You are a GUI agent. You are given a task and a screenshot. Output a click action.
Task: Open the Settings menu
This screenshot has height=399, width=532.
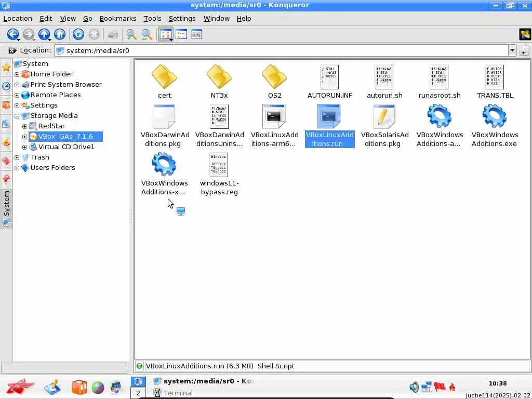point(182,19)
